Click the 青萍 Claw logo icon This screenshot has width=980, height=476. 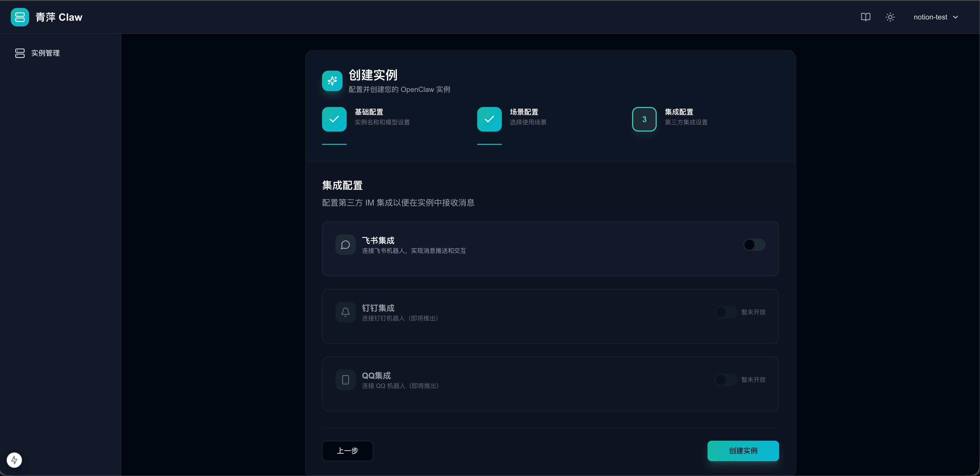(x=20, y=17)
